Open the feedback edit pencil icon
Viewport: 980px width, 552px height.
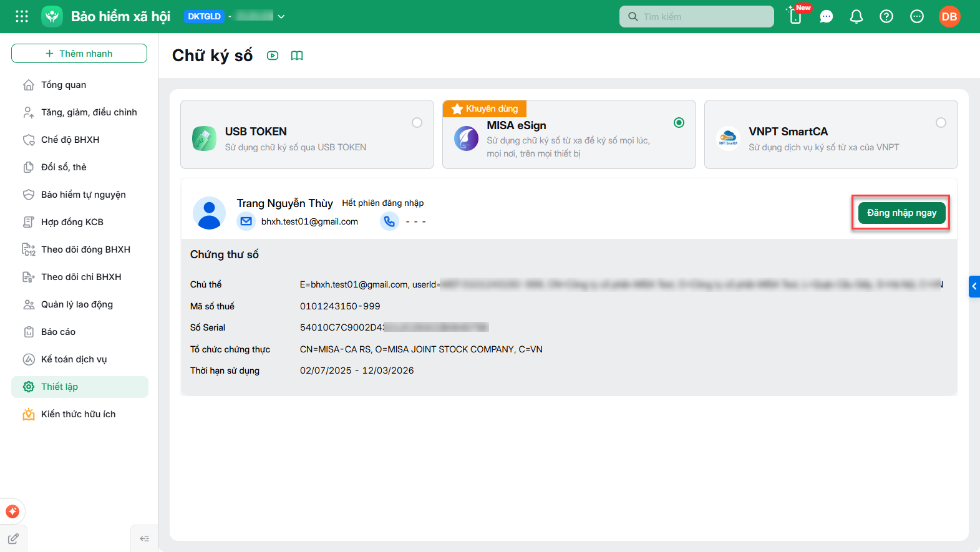13,539
